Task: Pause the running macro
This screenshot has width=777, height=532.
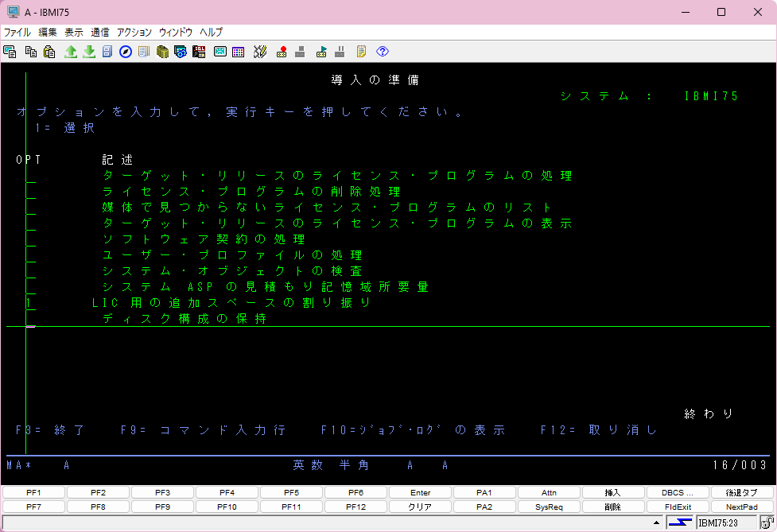Action: point(341,51)
